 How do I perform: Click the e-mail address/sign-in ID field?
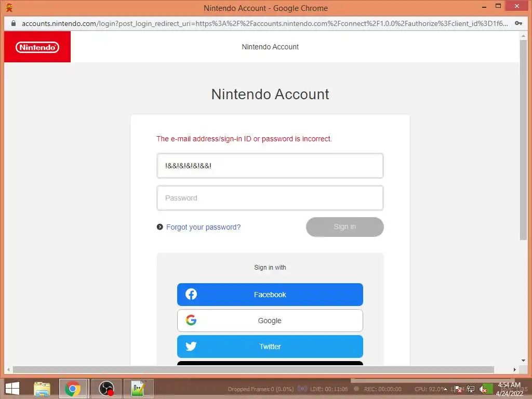270,166
